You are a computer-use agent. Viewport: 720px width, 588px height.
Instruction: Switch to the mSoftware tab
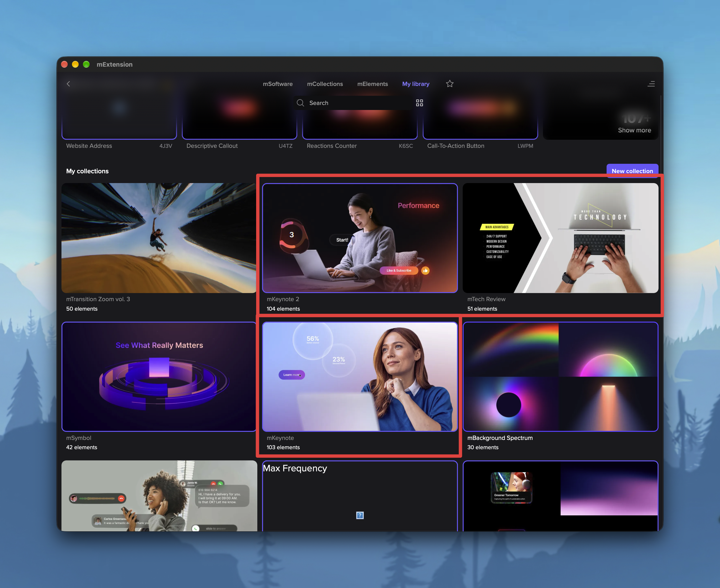pyautogui.click(x=278, y=84)
